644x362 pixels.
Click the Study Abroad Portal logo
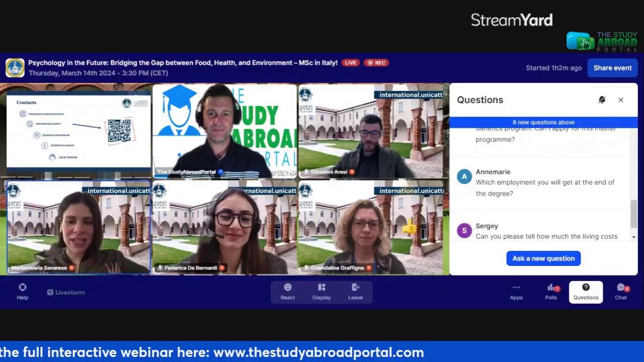click(602, 41)
